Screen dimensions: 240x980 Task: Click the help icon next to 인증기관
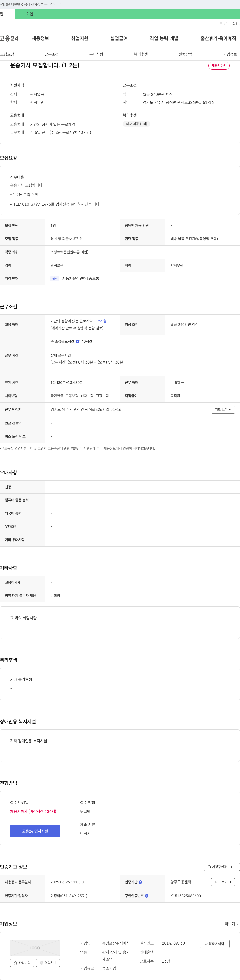pyautogui.click(x=140, y=882)
